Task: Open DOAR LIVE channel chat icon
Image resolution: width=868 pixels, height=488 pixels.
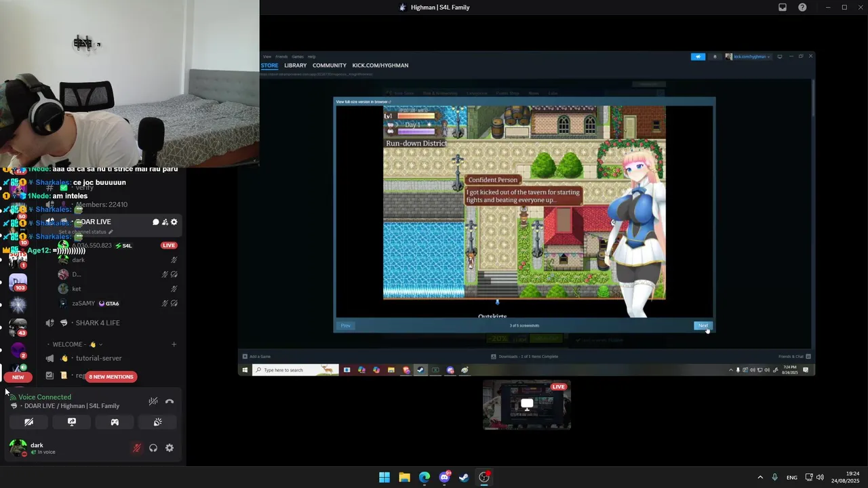Action: tap(155, 222)
